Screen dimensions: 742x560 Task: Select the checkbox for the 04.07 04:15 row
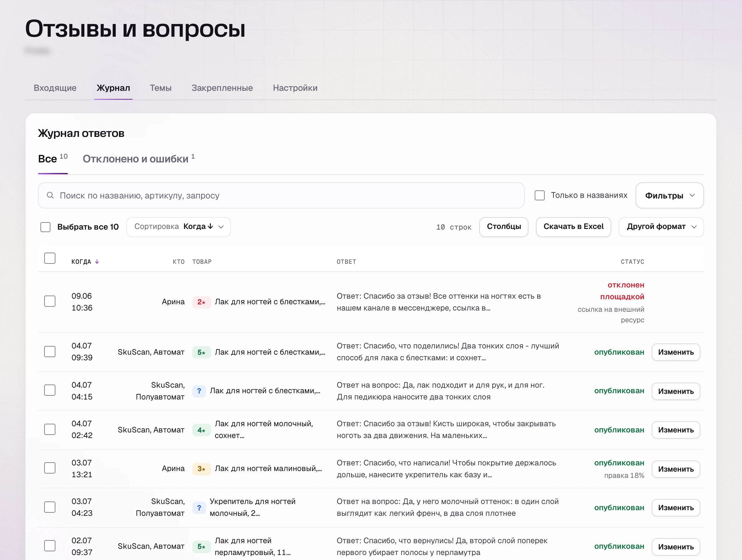[50, 390]
